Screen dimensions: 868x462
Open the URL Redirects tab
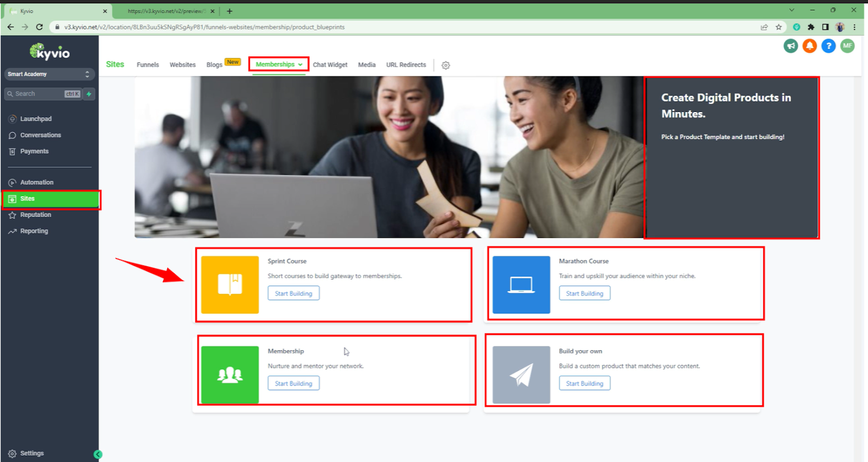tap(406, 65)
